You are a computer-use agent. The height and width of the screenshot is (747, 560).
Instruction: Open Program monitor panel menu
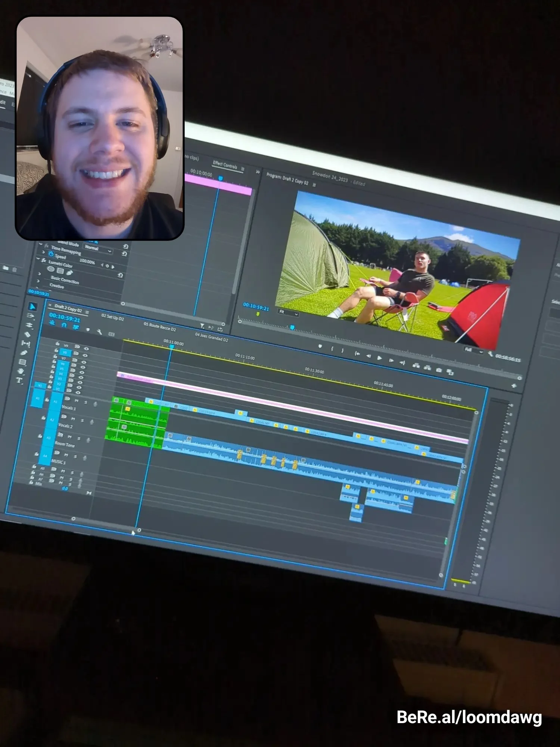[x=314, y=185]
